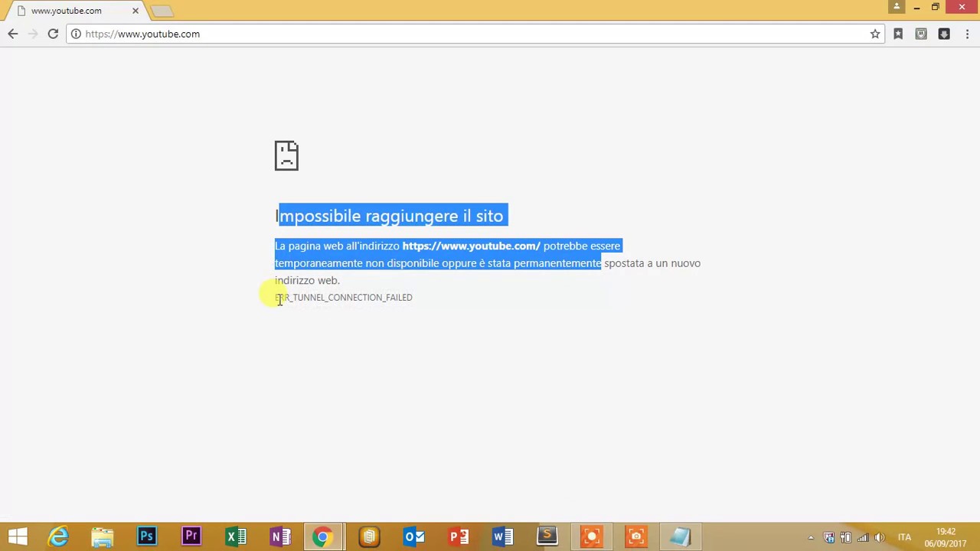Launch Internet Explorer from the taskbar
The width and height of the screenshot is (980, 551).
point(58,536)
